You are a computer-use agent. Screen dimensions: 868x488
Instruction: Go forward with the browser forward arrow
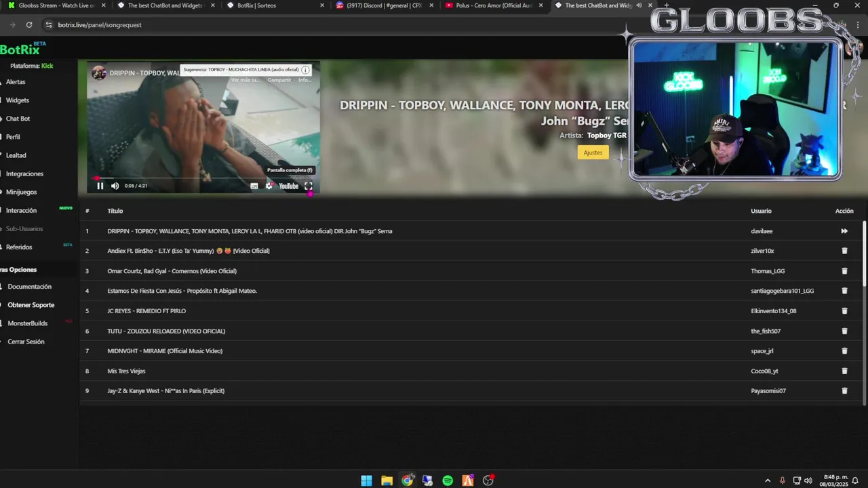pyautogui.click(x=12, y=24)
